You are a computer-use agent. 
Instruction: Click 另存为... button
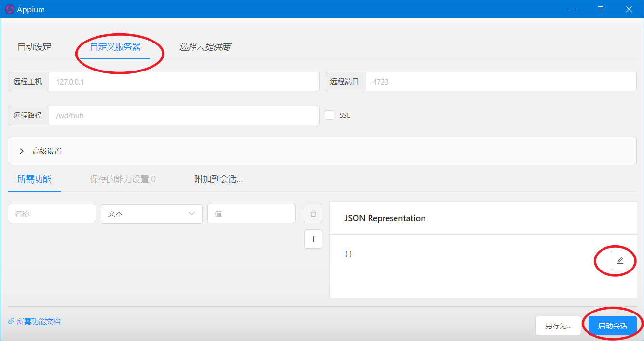(x=559, y=326)
